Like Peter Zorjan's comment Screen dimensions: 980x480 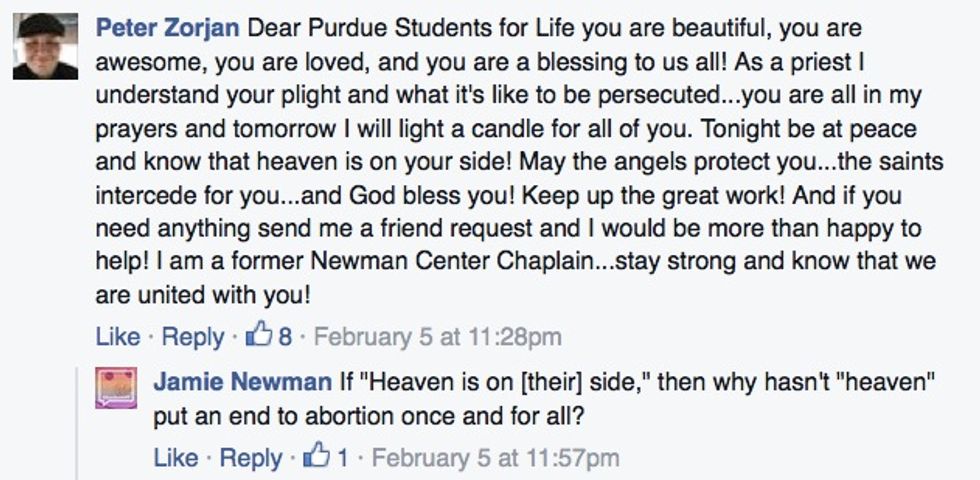(117, 337)
